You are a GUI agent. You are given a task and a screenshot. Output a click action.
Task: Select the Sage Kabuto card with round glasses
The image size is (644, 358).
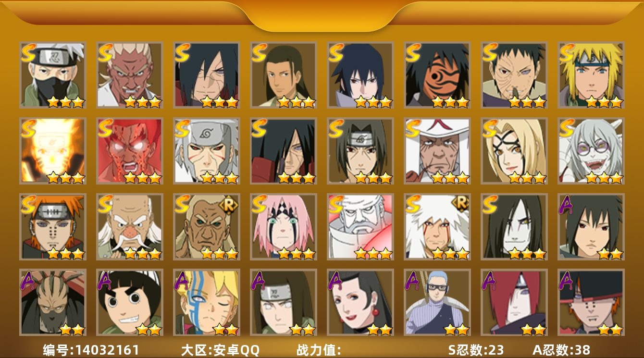[x=591, y=151]
